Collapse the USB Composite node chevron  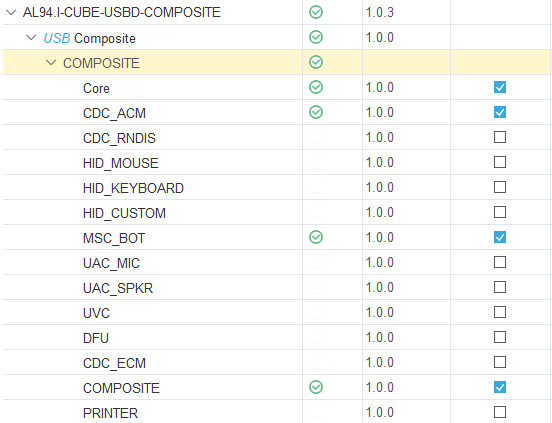(31, 37)
